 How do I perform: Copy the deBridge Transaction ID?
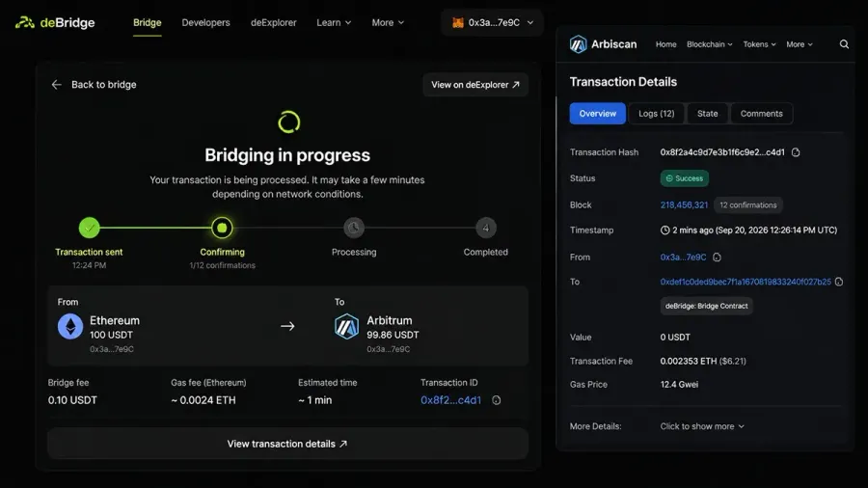(x=497, y=400)
